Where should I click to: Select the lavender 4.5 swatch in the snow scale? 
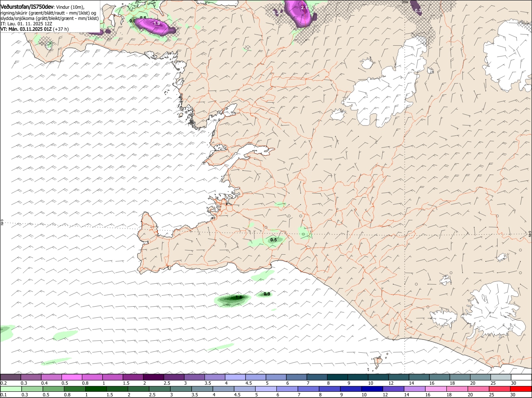pos(255,377)
